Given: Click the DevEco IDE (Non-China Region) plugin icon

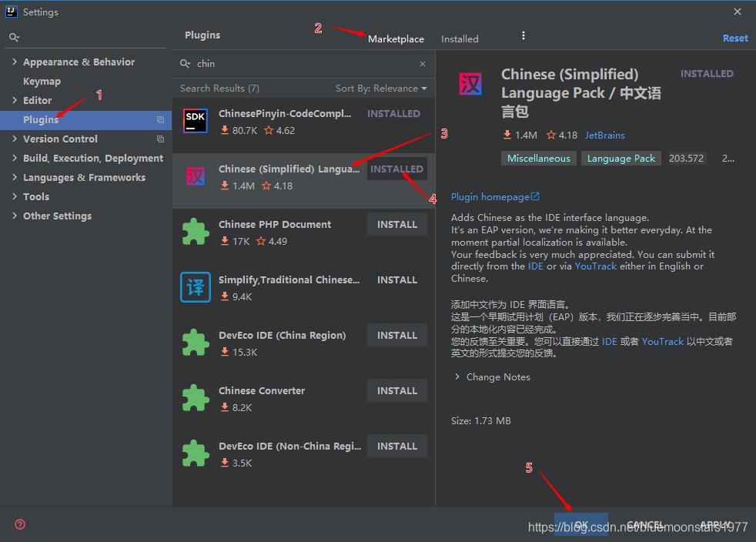Looking at the screenshot, I should click(x=196, y=453).
